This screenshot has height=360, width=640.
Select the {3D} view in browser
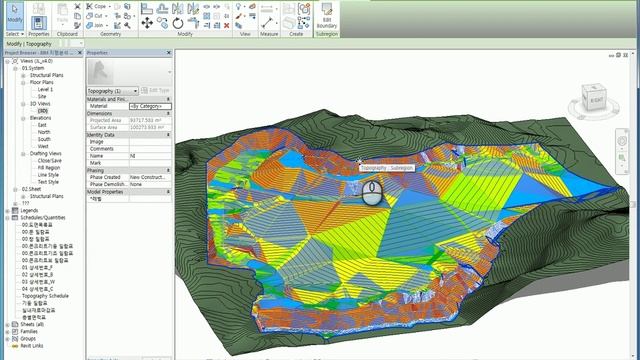tap(43, 111)
